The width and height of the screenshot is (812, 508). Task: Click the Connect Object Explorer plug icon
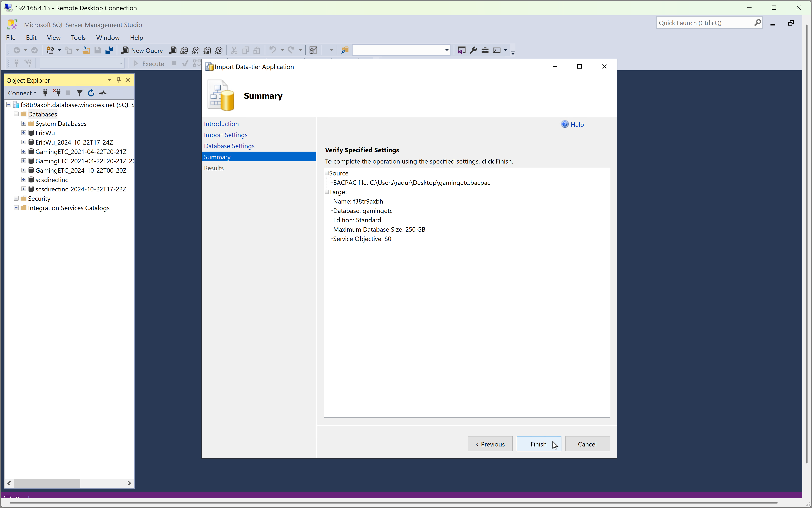click(45, 93)
